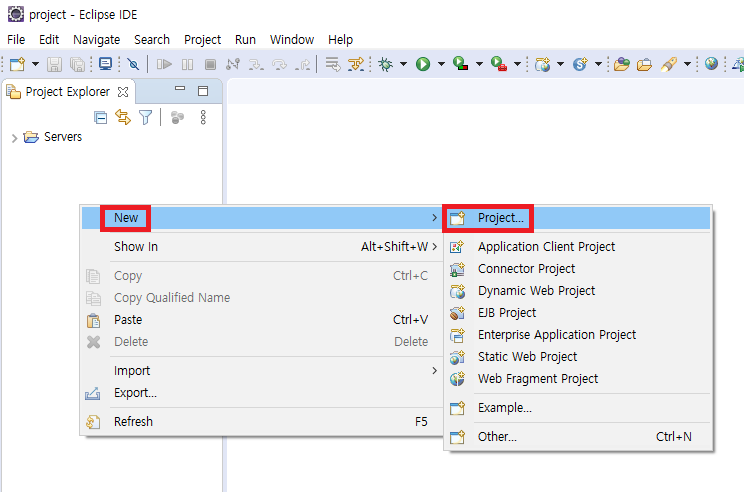Click the Debug bug icon
Viewport: 744px width, 492px height.
(x=385, y=64)
